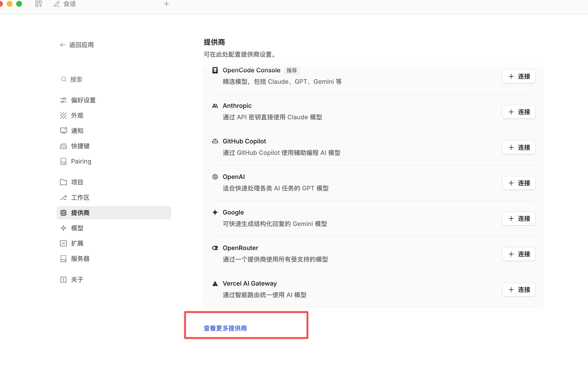The width and height of the screenshot is (588, 366).
Task: Click the Vercel triangle logo icon
Action: (215, 283)
